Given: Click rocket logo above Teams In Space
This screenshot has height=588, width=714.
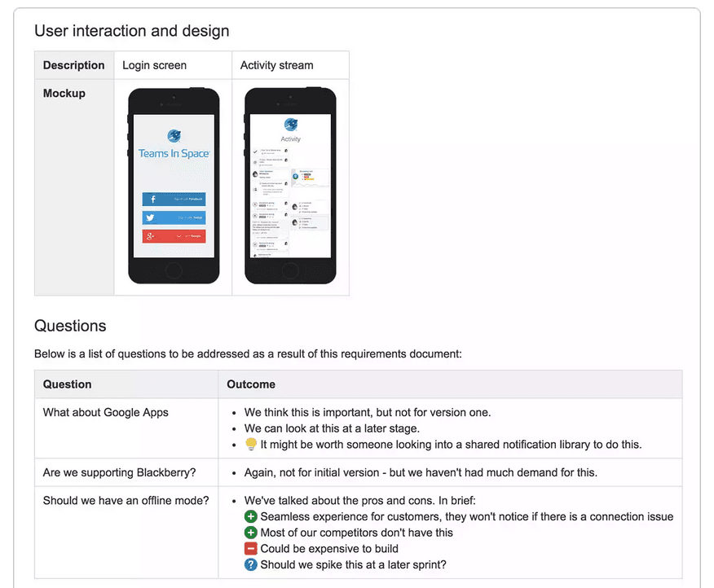Looking at the screenshot, I should [x=174, y=136].
